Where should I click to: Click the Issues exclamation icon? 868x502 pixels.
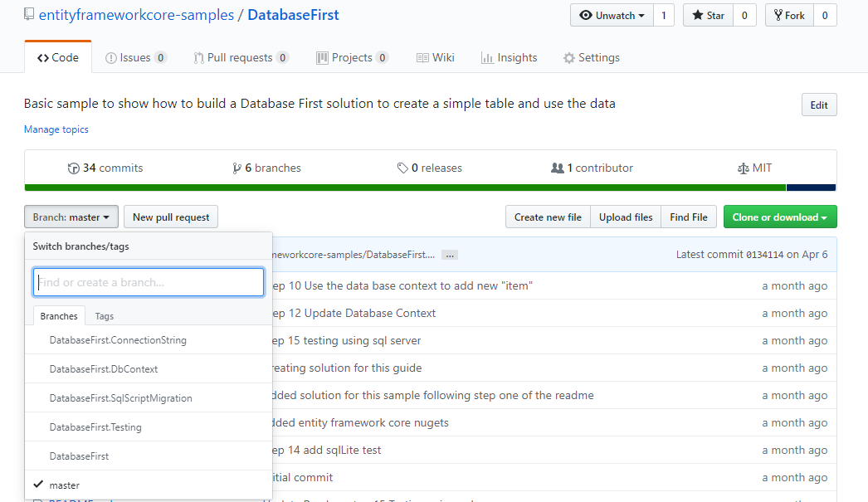coord(110,58)
